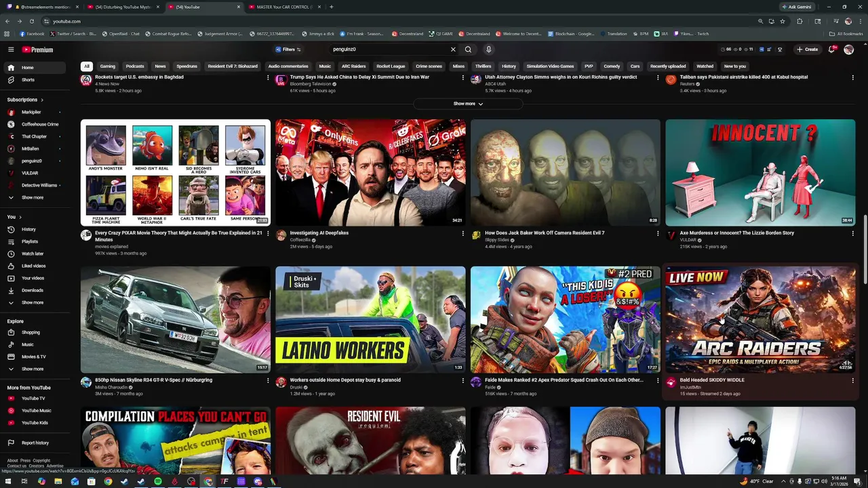The width and height of the screenshot is (868, 488).
Task: Open YouTube TV under More from YouTube
Action: tap(34, 399)
